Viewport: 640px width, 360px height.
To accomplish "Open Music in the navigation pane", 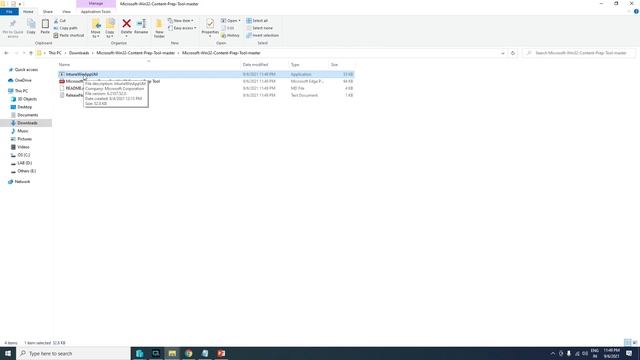I will (23, 131).
